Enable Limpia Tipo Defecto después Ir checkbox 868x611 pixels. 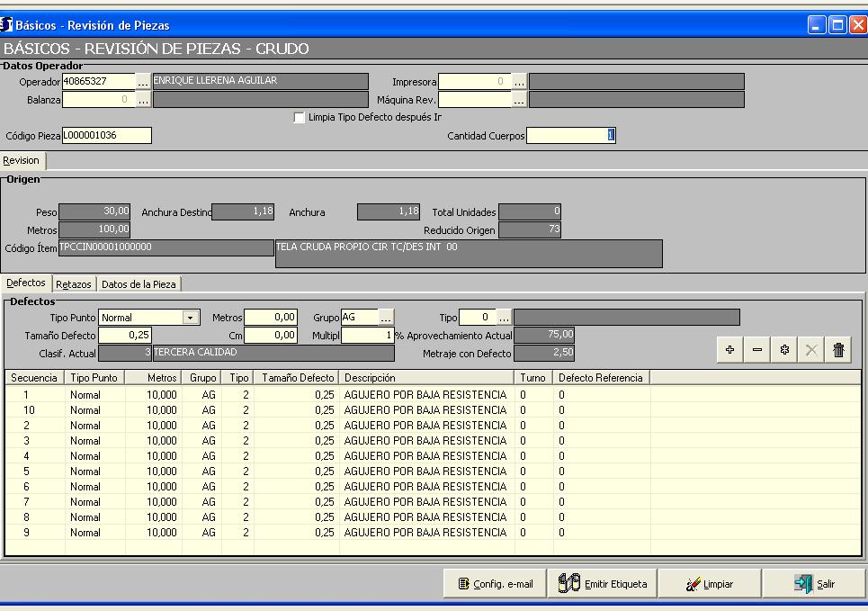click(300, 118)
